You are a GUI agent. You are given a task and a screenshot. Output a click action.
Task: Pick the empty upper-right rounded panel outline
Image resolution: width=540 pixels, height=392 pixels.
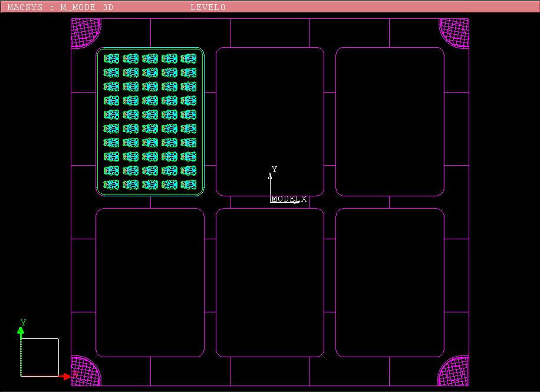point(390,121)
